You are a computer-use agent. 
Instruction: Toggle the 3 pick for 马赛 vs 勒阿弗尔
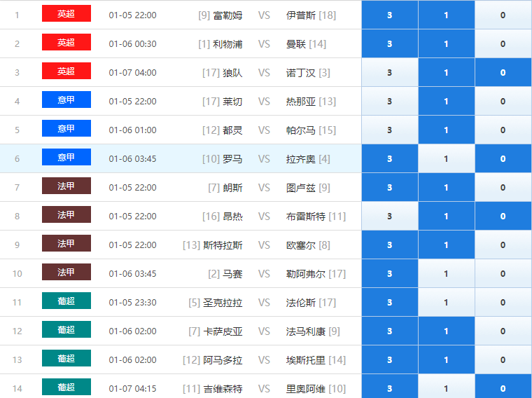[x=390, y=274]
